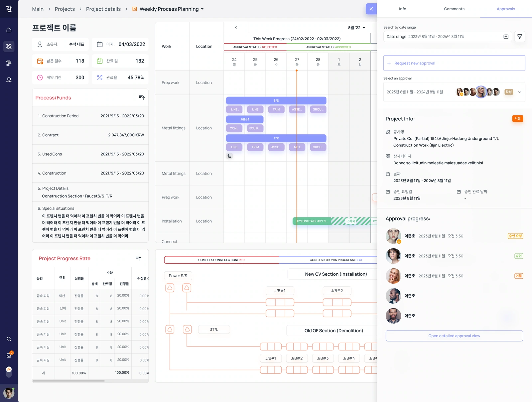This screenshot has height=402, width=532.
Task: Select the T/R gantt bar
Action: 276,138
